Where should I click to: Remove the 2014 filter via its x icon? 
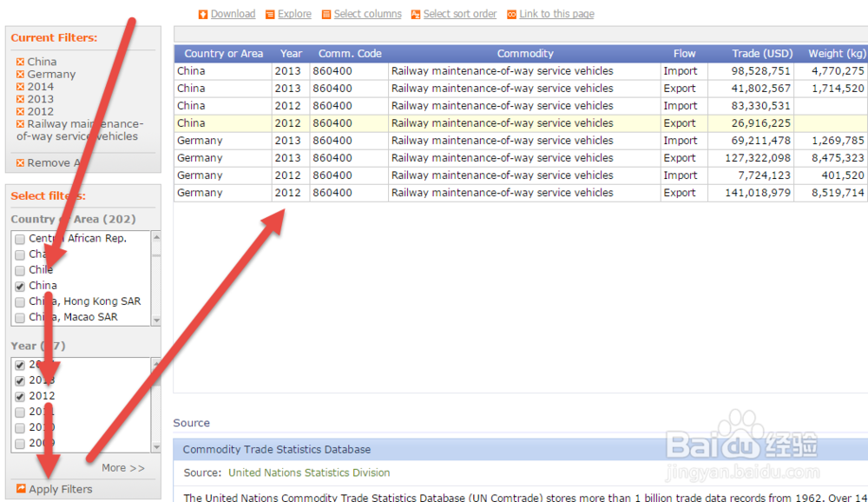point(21,87)
